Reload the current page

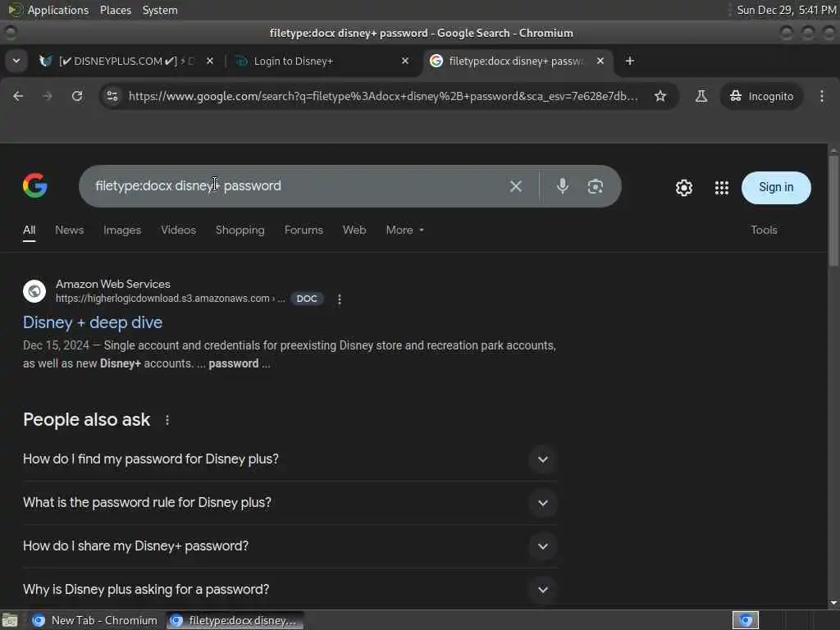point(77,96)
